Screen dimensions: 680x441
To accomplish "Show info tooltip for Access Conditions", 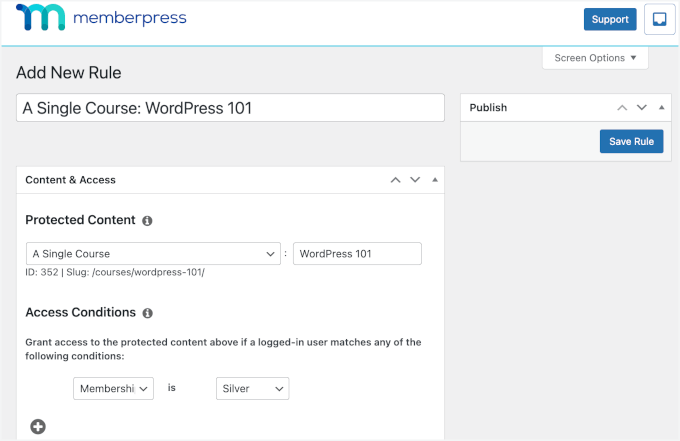I will pos(147,313).
